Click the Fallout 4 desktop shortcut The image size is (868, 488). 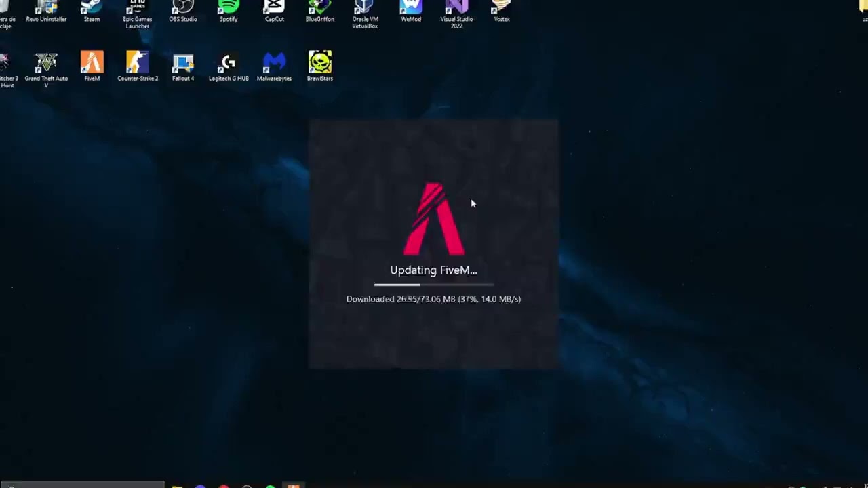(x=183, y=66)
